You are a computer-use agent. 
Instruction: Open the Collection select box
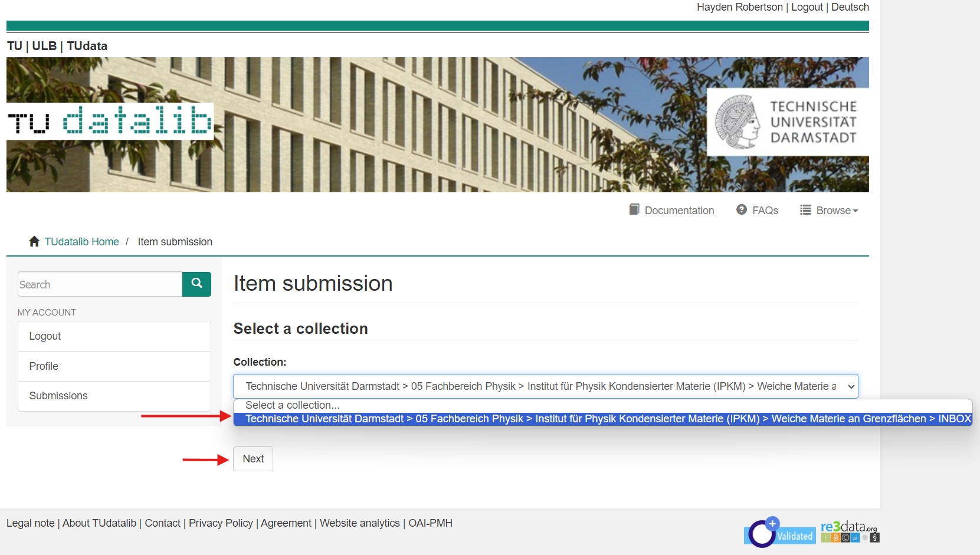546,386
